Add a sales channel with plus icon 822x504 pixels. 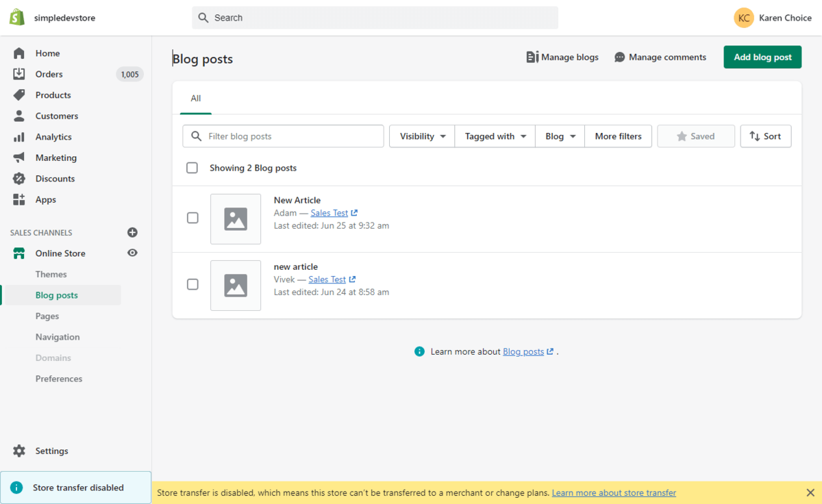[132, 233]
